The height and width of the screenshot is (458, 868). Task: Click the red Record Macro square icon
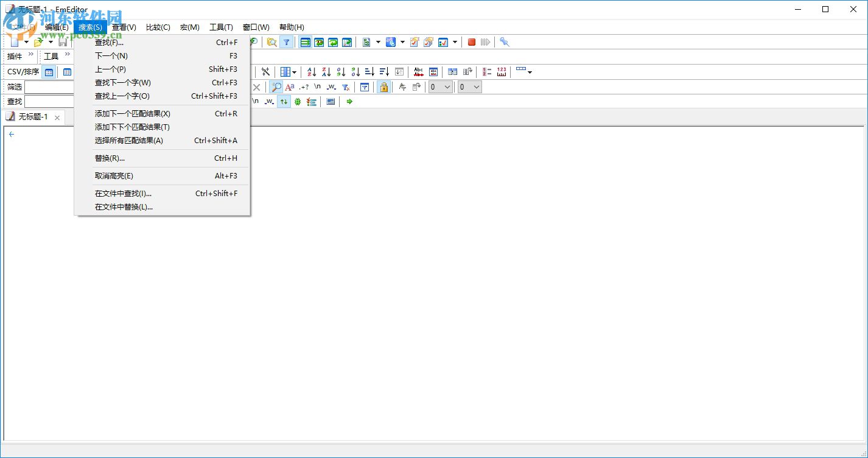tap(472, 42)
